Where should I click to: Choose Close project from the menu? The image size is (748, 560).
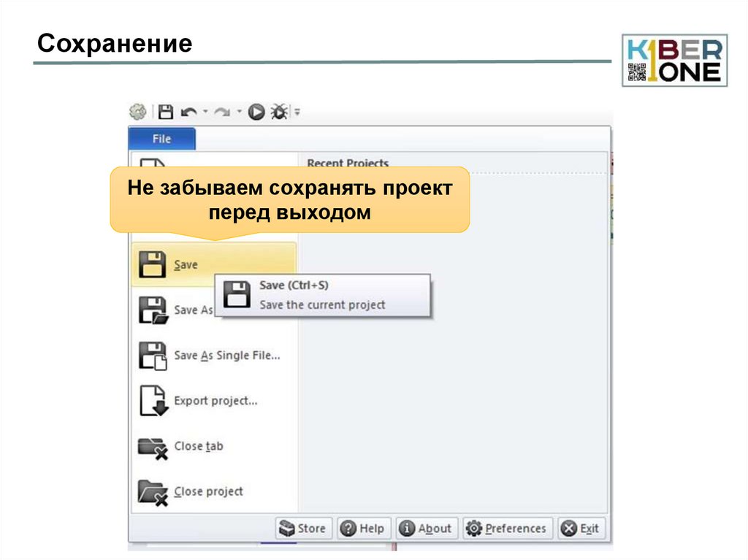point(209,491)
